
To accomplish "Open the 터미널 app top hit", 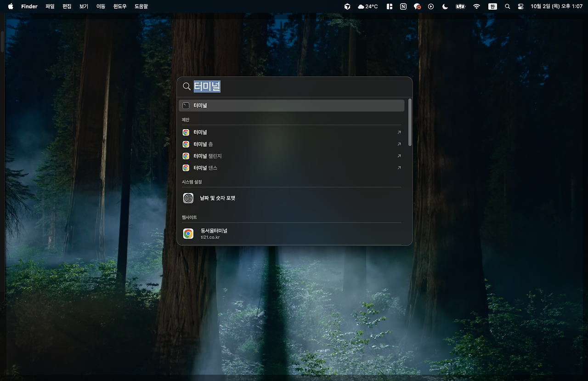I will (x=292, y=105).
